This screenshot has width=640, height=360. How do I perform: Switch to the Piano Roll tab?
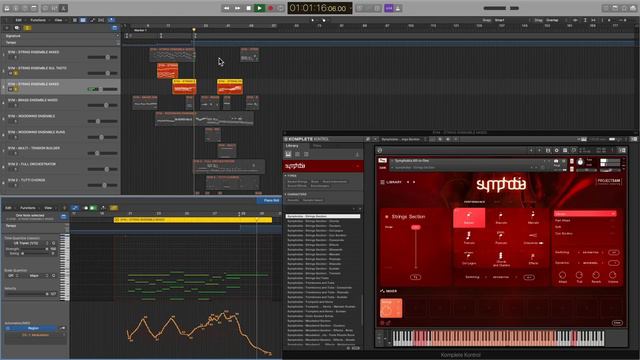tap(271, 200)
